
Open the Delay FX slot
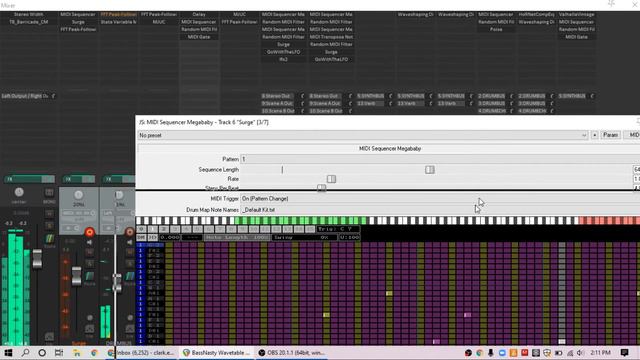(x=199, y=14)
